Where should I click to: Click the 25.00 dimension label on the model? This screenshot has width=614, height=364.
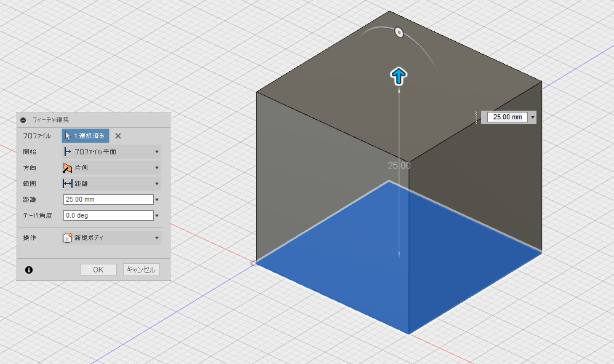point(399,166)
